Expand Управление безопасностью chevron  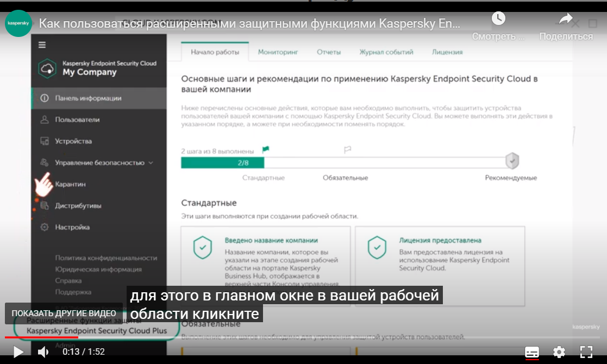tap(151, 163)
